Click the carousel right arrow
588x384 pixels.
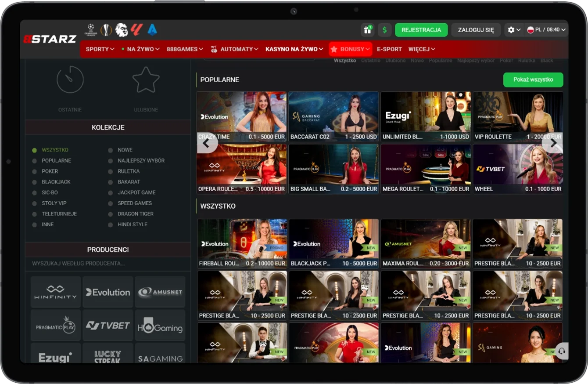(553, 143)
